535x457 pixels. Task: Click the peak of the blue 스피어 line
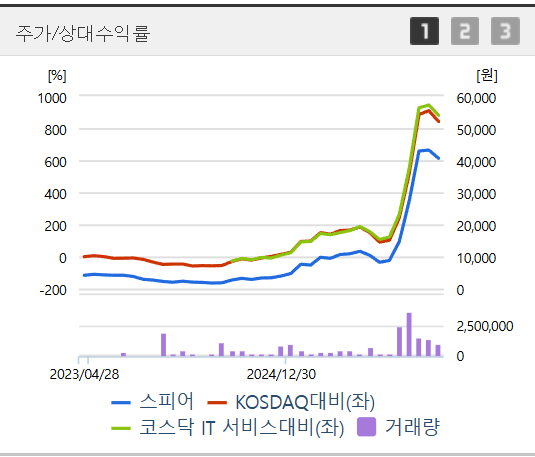click(429, 150)
